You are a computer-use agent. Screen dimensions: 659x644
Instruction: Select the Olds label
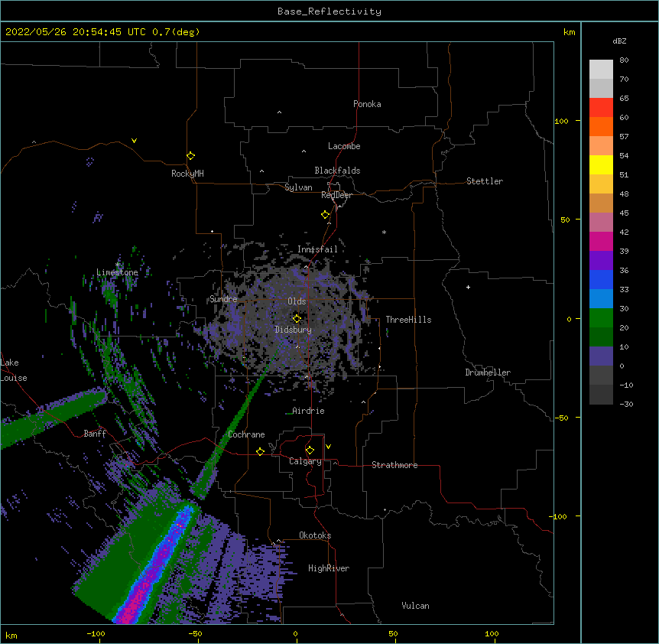[297, 301]
